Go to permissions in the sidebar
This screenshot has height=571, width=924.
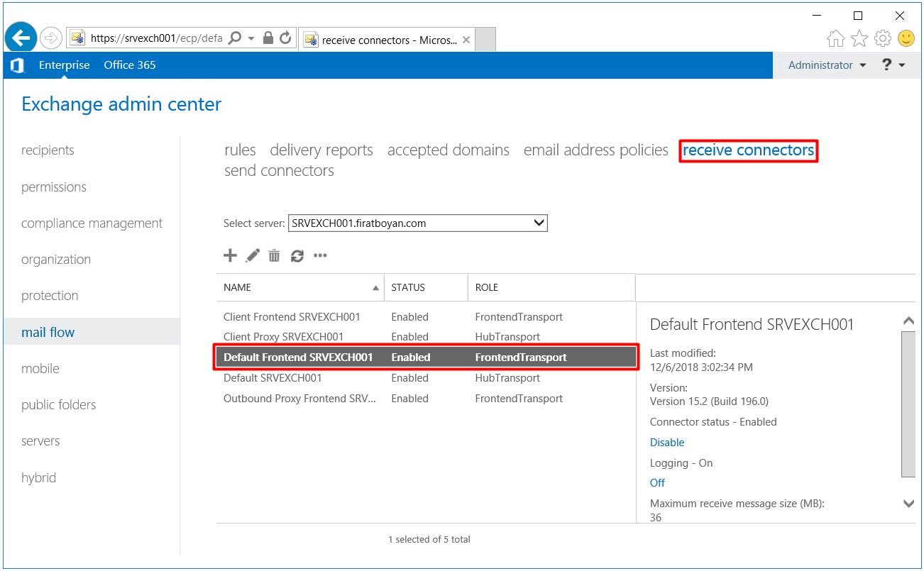(54, 187)
